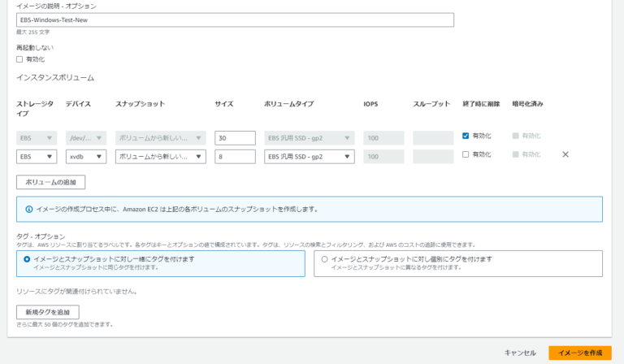The image size is (624, 364).
Task: Click the throughput field on the first row
Action: [433, 138]
